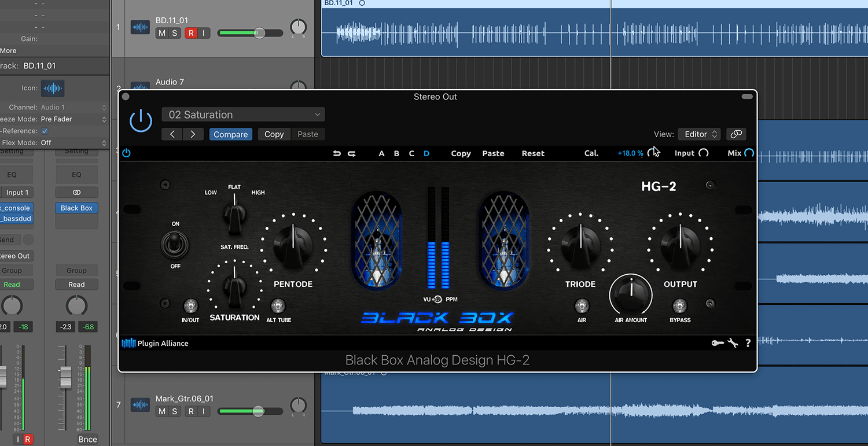Click the Plugin Alliance logo icon

tap(127, 342)
